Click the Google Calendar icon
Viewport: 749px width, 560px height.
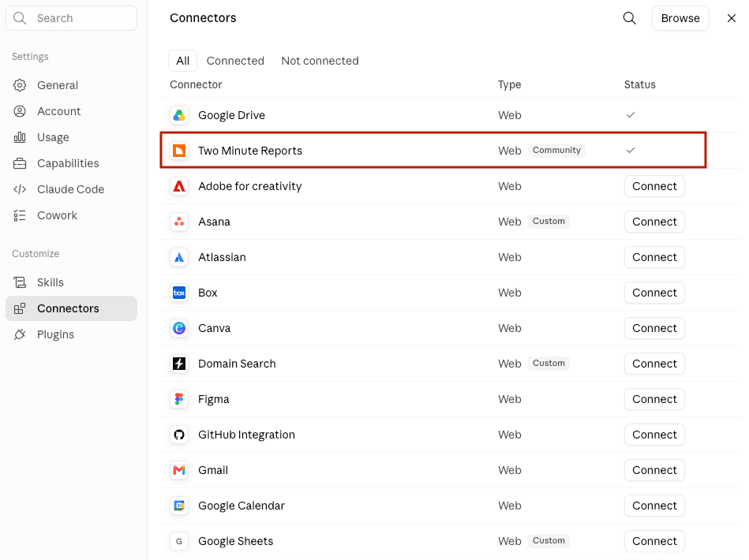click(x=179, y=506)
